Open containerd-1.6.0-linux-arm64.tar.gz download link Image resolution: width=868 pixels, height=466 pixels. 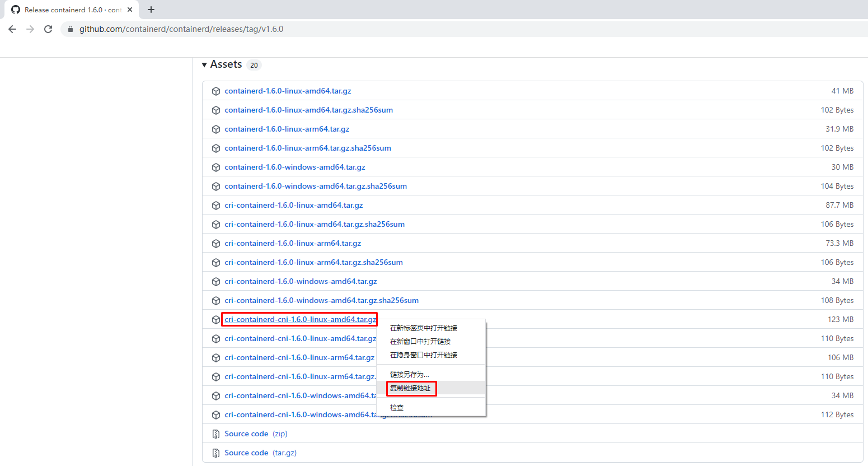pyautogui.click(x=287, y=129)
